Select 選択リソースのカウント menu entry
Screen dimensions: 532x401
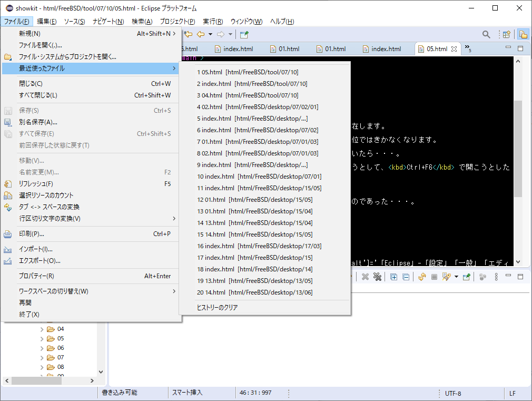(x=90, y=195)
